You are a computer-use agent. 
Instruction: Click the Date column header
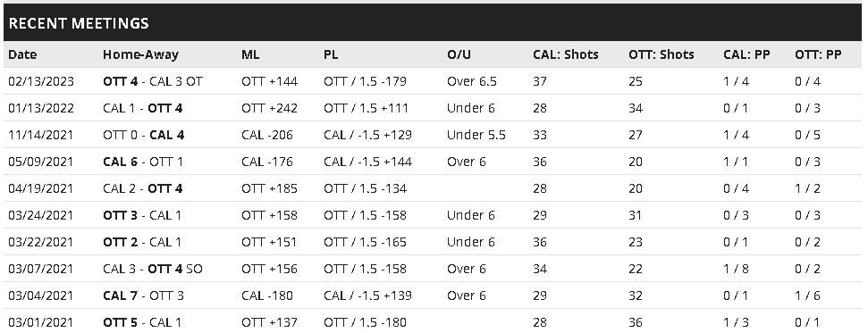point(22,54)
